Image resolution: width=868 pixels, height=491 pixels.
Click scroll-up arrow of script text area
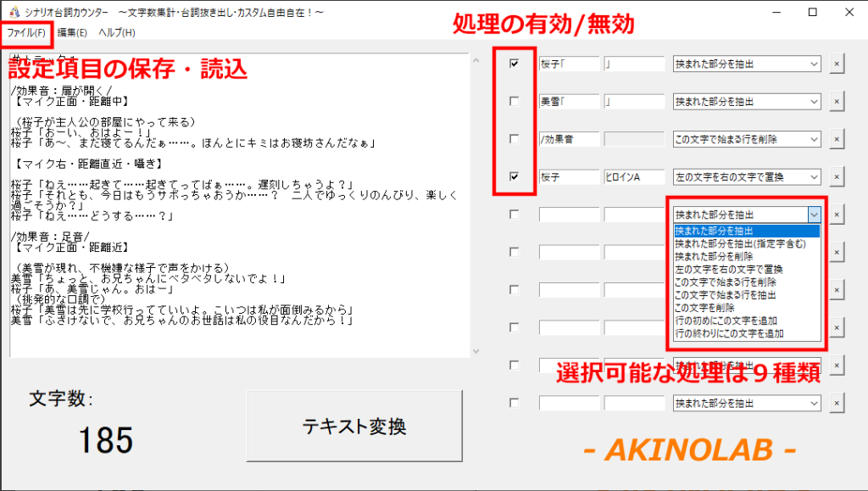(476, 60)
